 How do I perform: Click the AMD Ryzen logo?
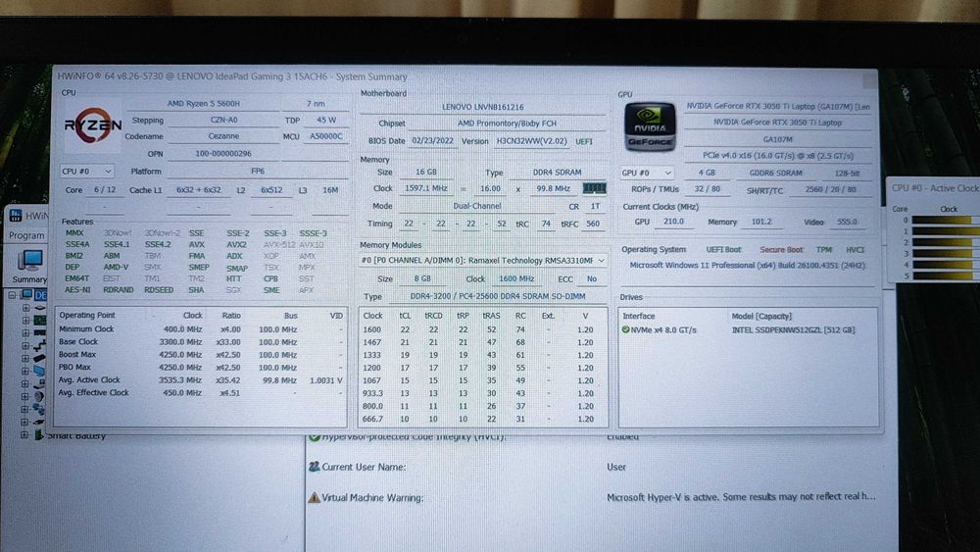(x=93, y=126)
